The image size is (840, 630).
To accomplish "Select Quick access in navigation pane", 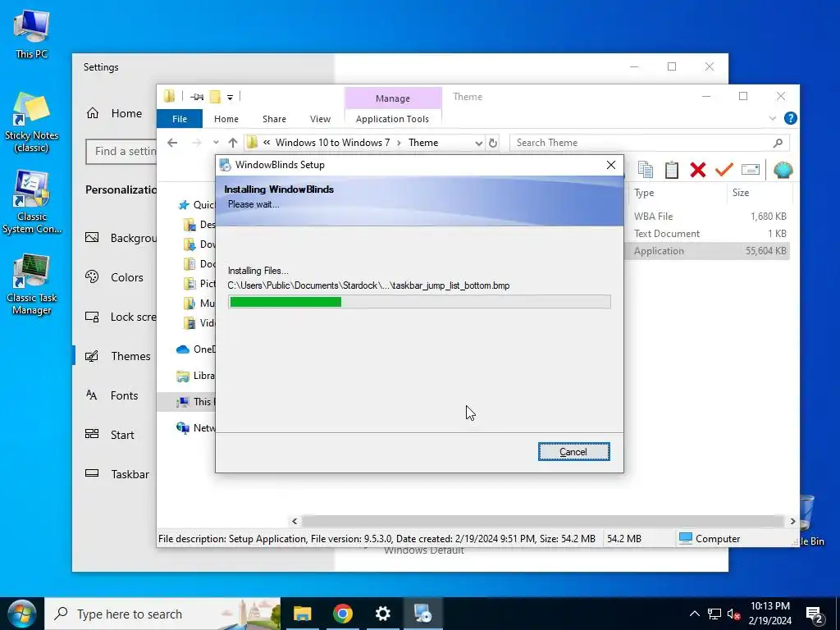I will click(x=197, y=204).
